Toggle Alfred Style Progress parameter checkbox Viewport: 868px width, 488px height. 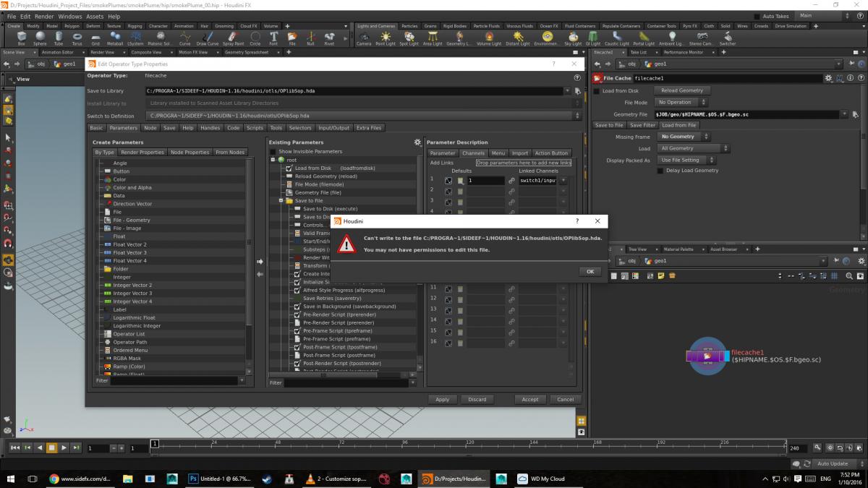coord(297,290)
